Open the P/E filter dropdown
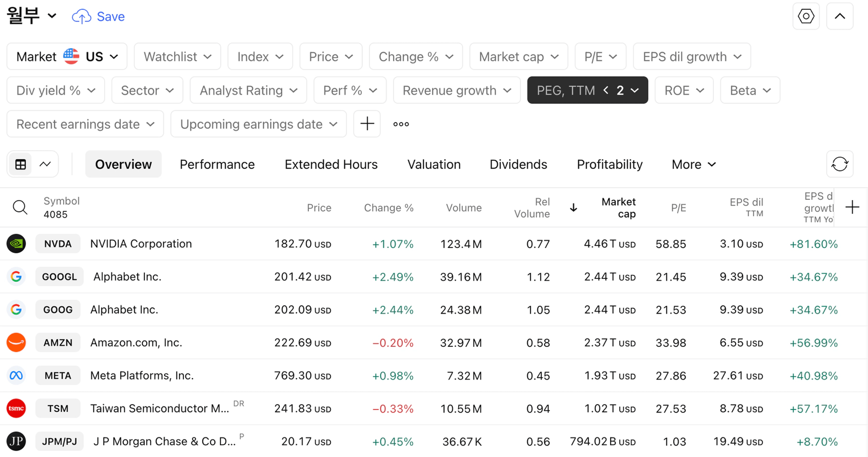 tap(600, 56)
